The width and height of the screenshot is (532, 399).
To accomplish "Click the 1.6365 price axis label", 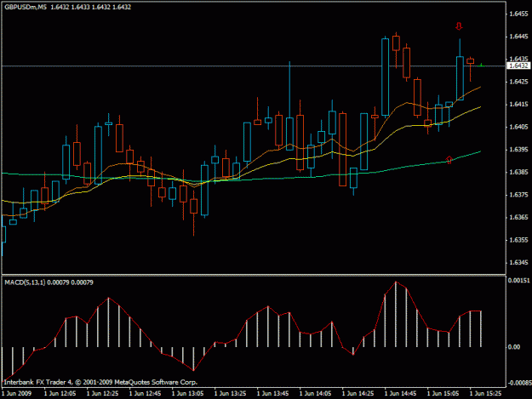I will (x=518, y=217).
